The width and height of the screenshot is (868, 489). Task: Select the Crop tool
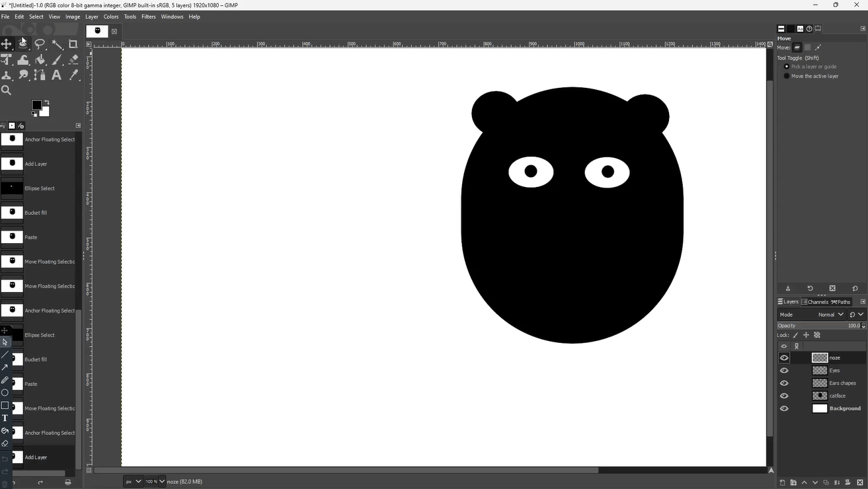click(73, 44)
